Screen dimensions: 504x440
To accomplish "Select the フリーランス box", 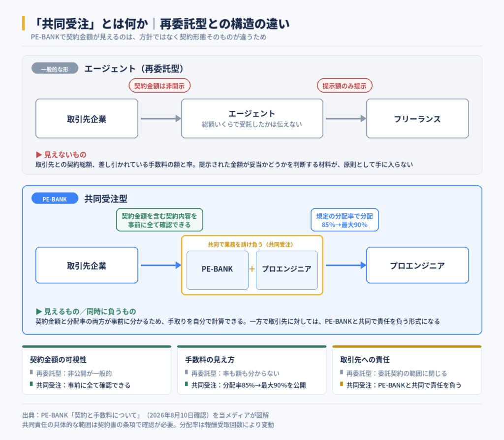I will pyautogui.click(x=417, y=118).
